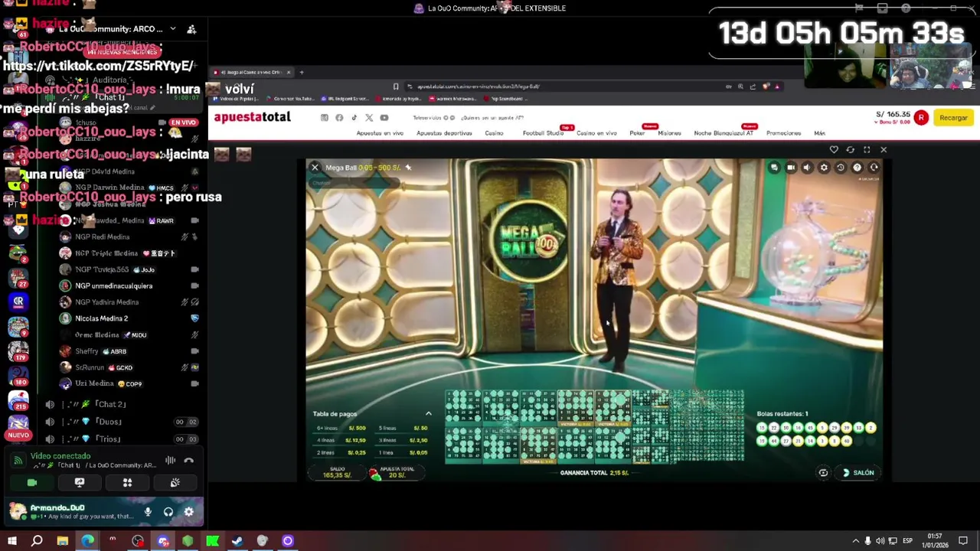
Task: Toggle the Mega Ball video camera icon
Action: click(x=791, y=168)
